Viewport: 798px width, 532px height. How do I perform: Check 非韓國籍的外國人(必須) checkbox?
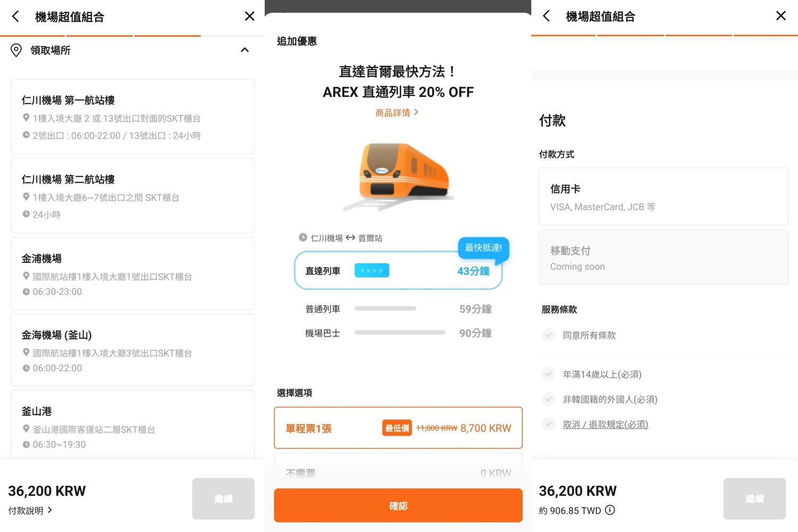548,399
